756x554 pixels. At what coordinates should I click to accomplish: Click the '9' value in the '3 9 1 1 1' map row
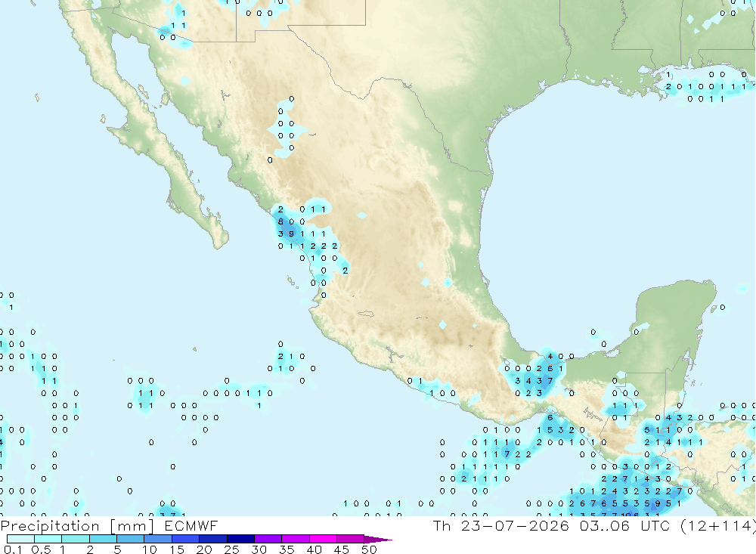[x=291, y=234]
